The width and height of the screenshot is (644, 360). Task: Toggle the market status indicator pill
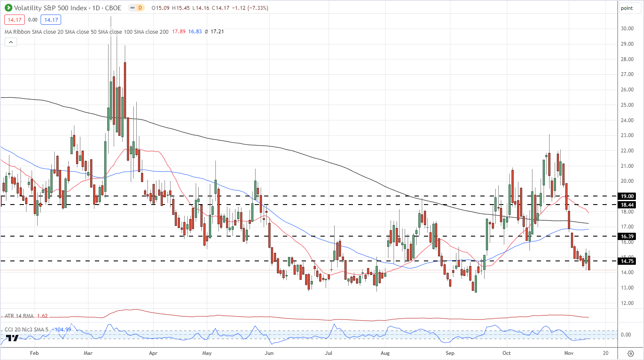tap(132, 8)
